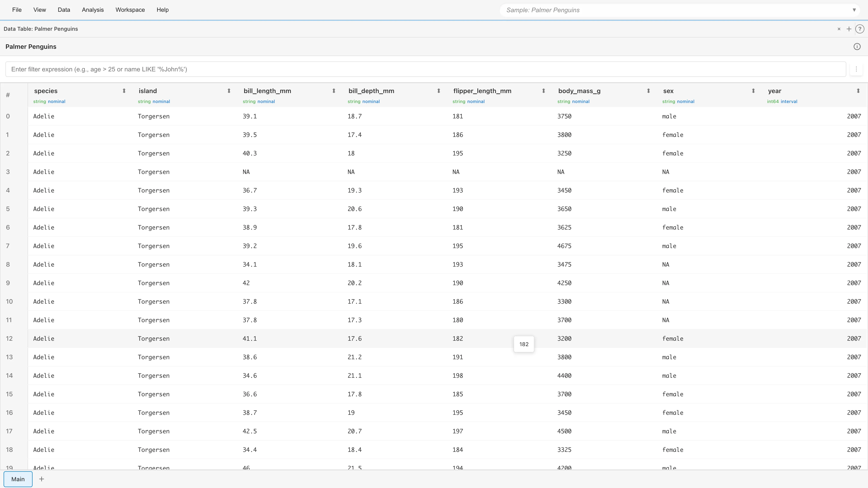Open the Sample: Palmer Penguins dataset dropdown
The width and height of the screenshot is (868, 488).
pos(854,10)
